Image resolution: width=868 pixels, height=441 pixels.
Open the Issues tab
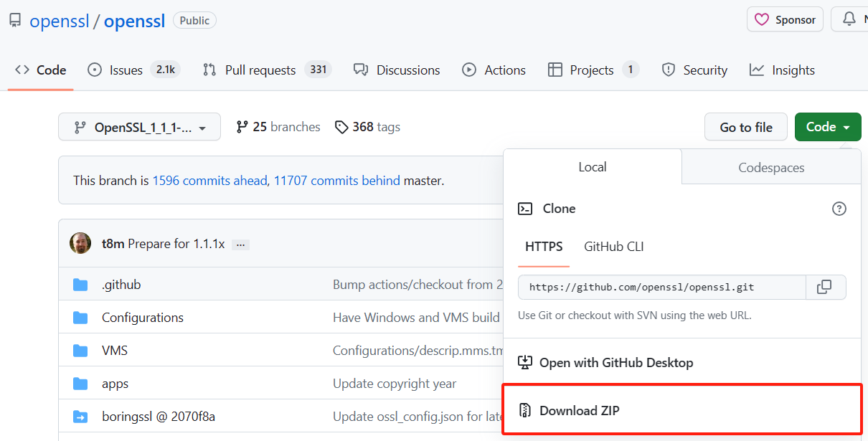pos(133,70)
